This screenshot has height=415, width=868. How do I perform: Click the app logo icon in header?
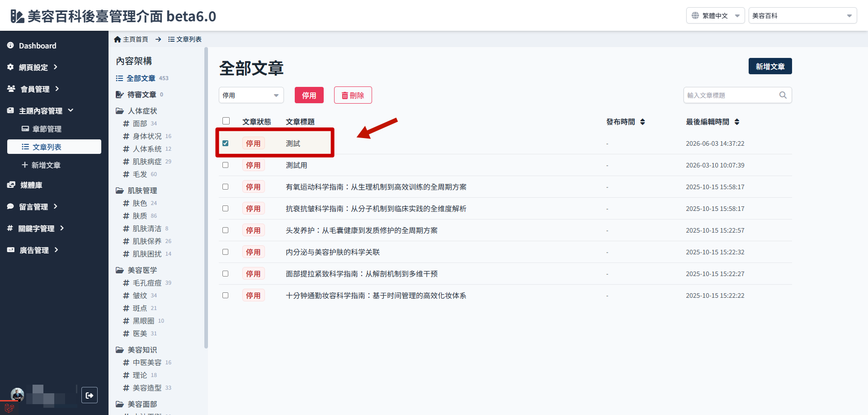click(17, 16)
